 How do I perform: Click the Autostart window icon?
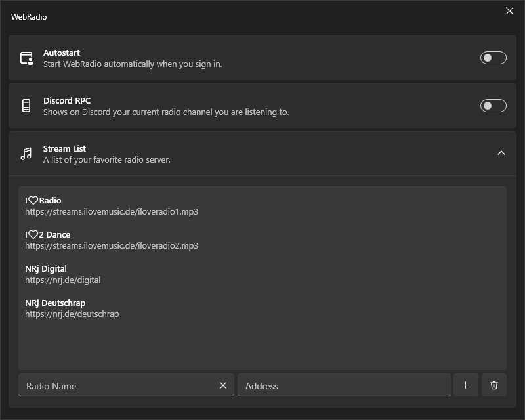[x=26, y=58]
